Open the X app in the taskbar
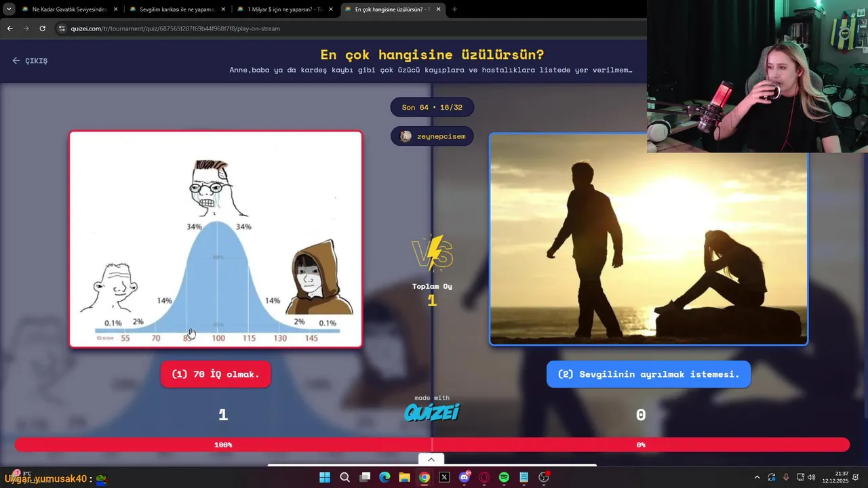 [x=444, y=477]
